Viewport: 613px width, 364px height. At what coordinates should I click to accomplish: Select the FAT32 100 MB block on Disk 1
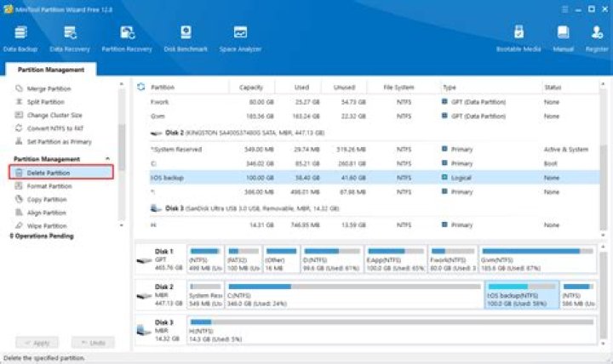point(243,259)
